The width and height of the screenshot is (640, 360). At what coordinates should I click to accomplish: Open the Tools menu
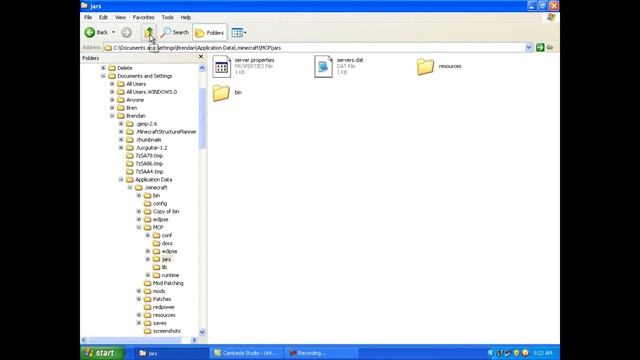click(167, 18)
